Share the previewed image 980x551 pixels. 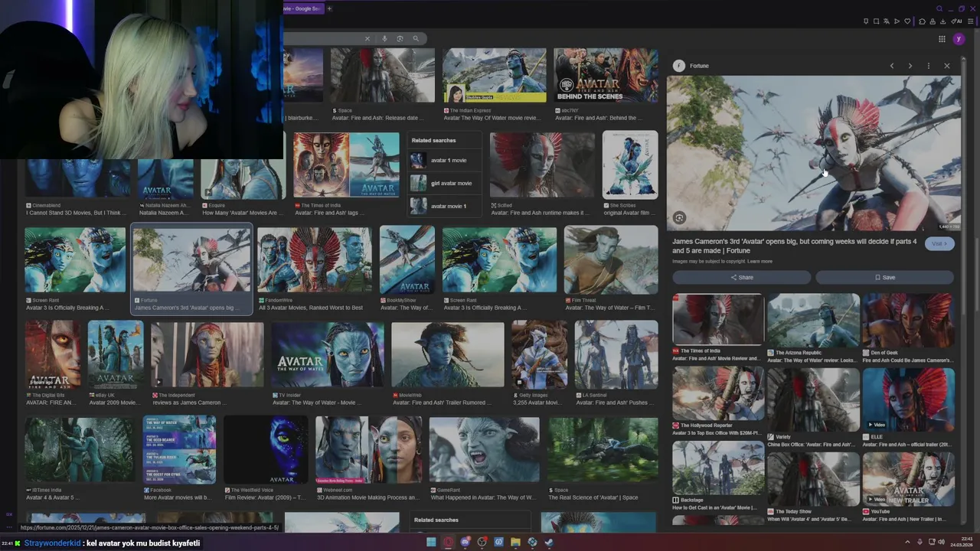click(741, 277)
